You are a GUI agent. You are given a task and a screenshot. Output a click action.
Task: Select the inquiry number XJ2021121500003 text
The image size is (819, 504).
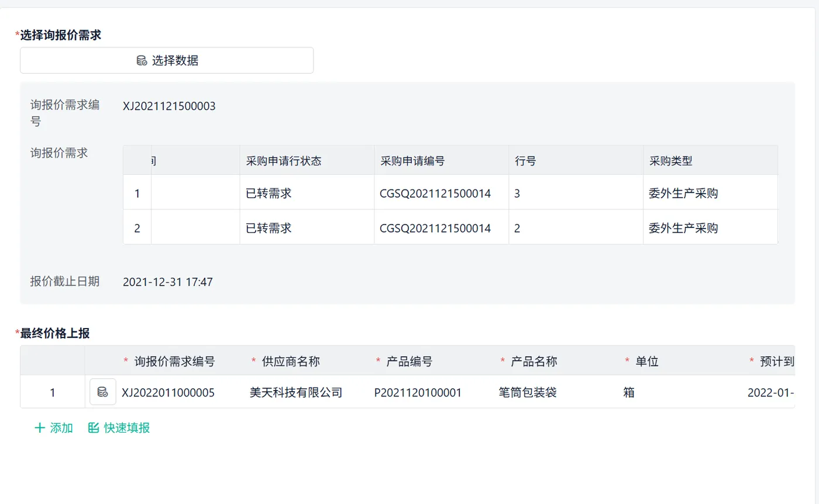[x=169, y=106]
